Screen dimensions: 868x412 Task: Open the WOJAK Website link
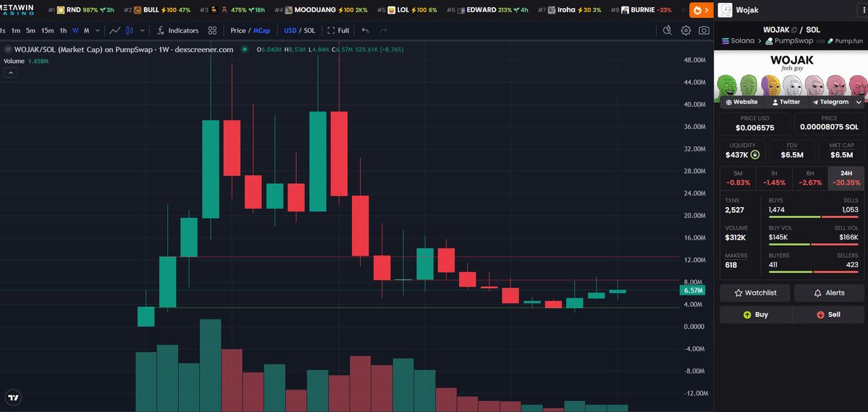742,102
